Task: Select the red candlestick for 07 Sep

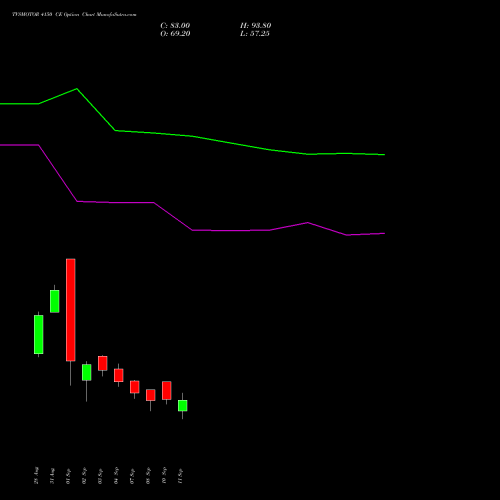Action: [x=135, y=387]
